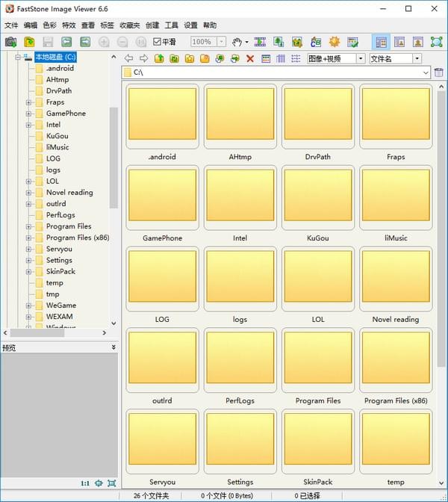Click the slideshow filmstrip icon

[261, 42]
